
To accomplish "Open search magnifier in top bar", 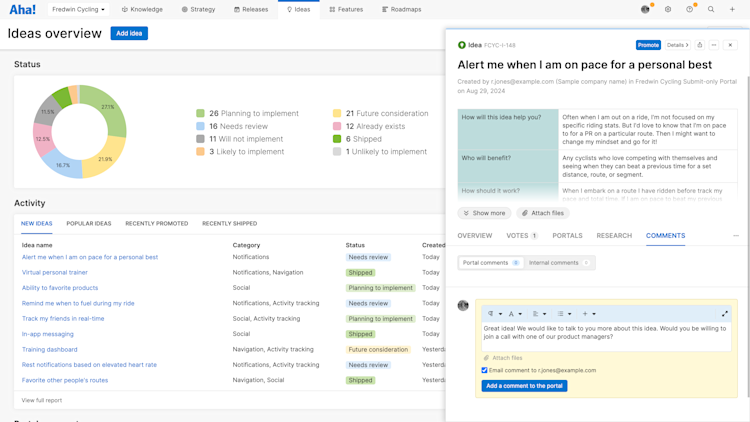I will point(711,9).
